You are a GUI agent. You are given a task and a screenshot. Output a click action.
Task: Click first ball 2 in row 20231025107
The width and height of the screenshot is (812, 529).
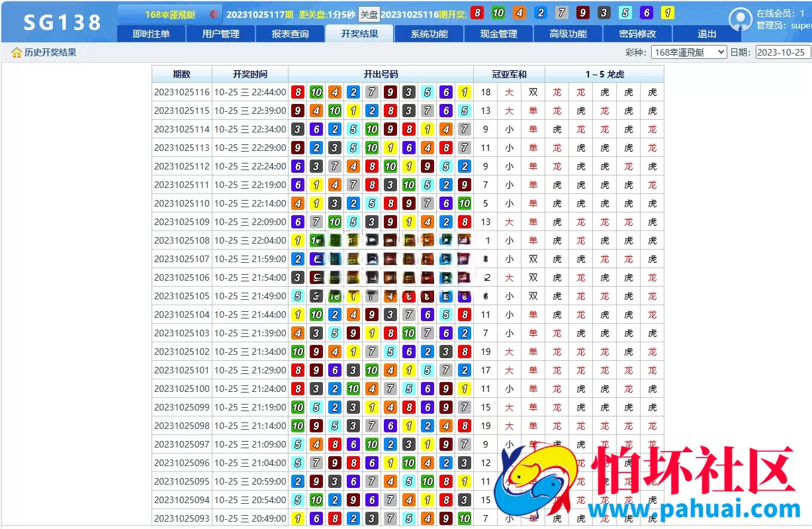tap(298, 260)
